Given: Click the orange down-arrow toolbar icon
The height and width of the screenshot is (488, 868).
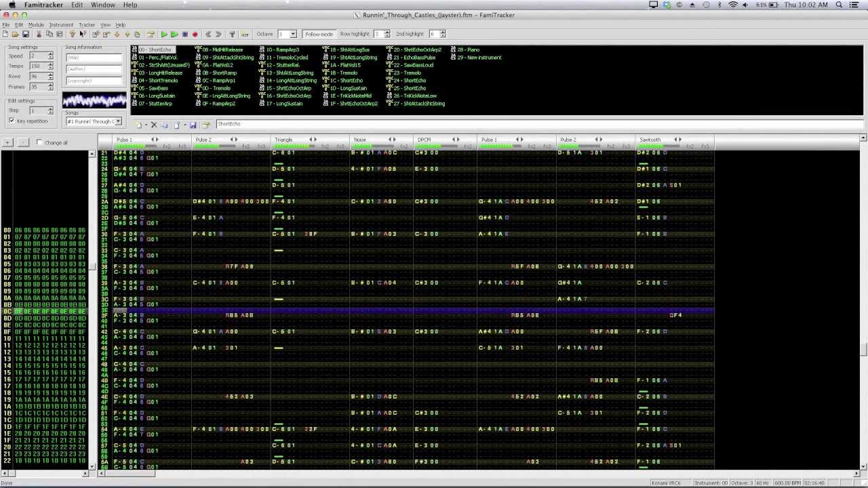Looking at the screenshot, I should point(117,34).
